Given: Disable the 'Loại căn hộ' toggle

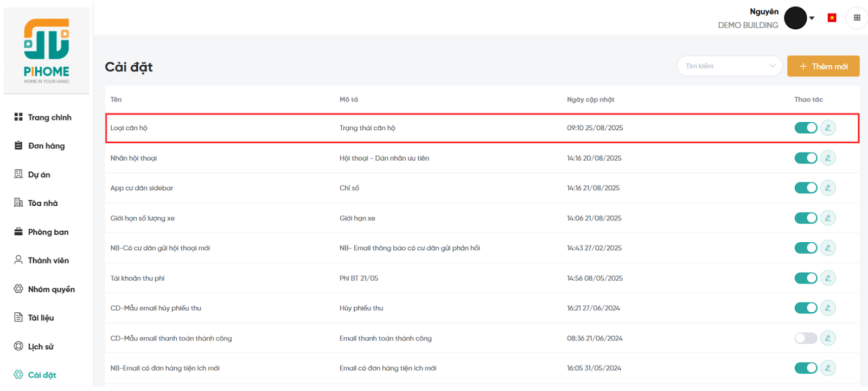Looking at the screenshot, I should (x=806, y=128).
